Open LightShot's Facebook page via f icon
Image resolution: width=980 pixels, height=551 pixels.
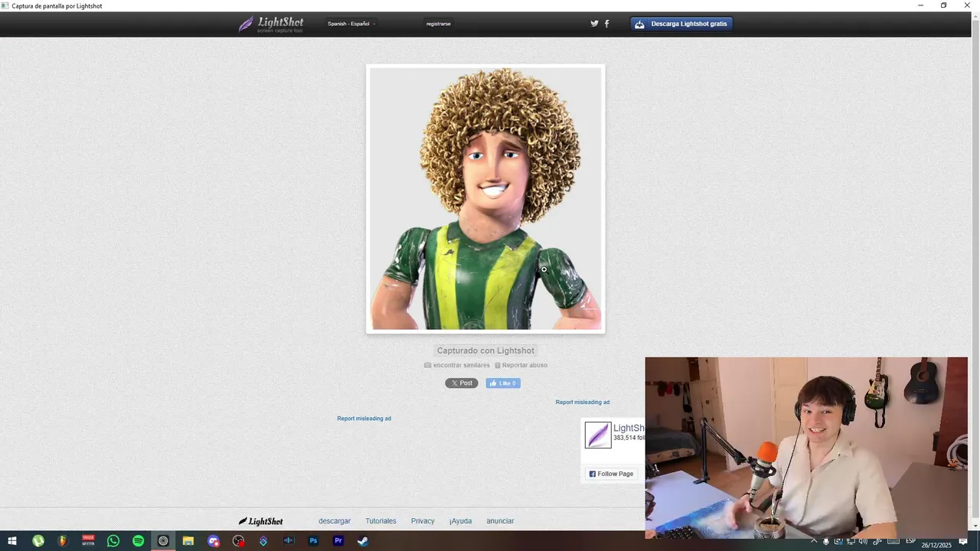(x=607, y=24)
